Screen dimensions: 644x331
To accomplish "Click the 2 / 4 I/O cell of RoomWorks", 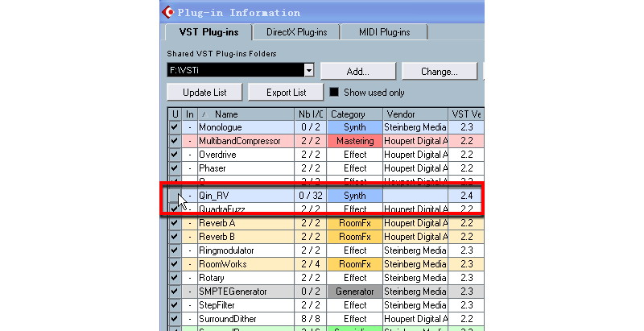I will click(x=311, y=264).
